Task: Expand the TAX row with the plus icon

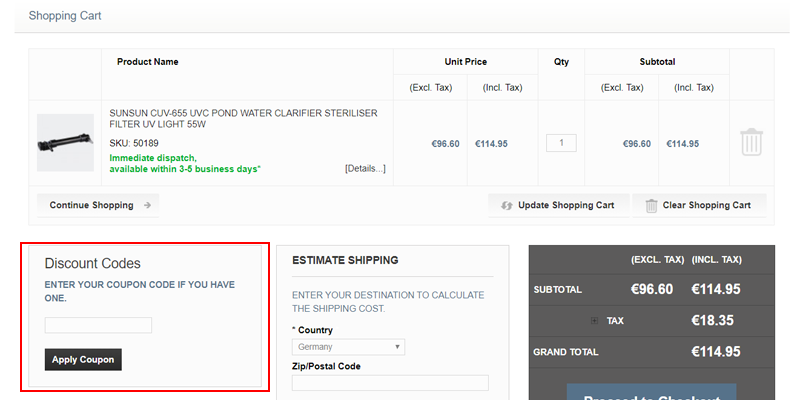Action: coord(595,321)
